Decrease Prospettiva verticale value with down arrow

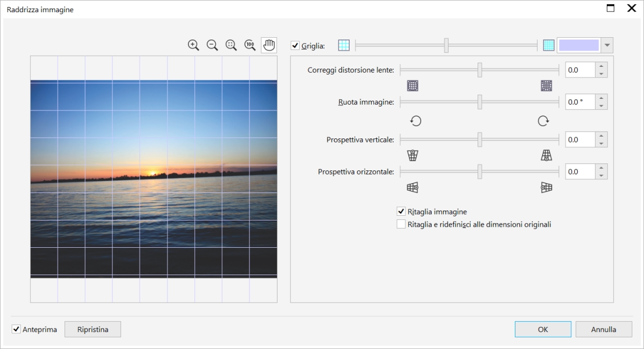pyautogui.click(x=602, y=143)
